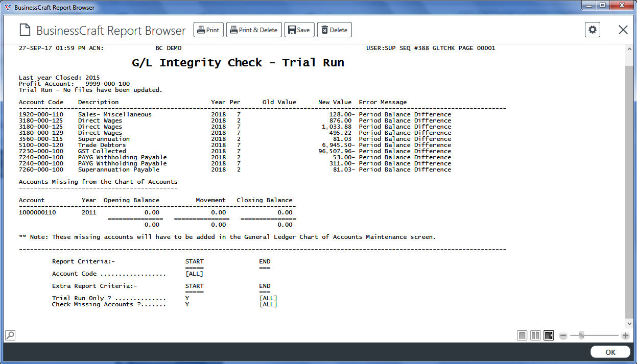Click the 'Movement' column header
Image resolution: width=637 pixels, height=364 pixels.
[x=210, y=200]
